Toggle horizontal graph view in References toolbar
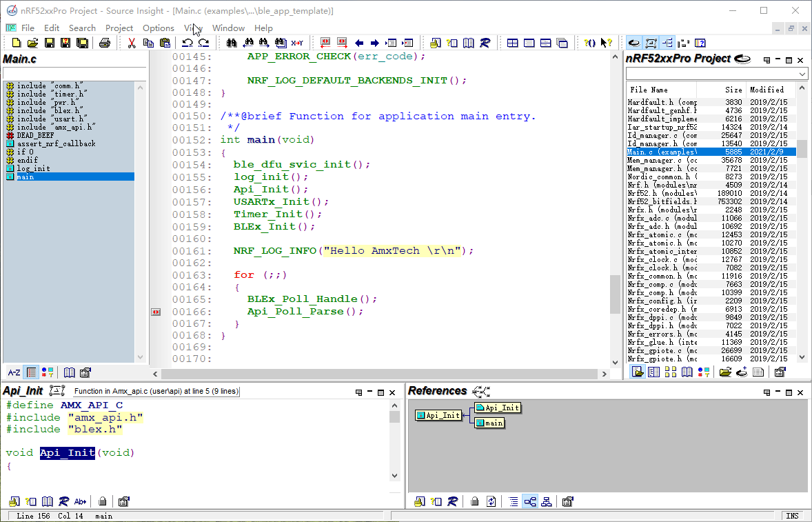The image size is (812, 522). (530, 501)
